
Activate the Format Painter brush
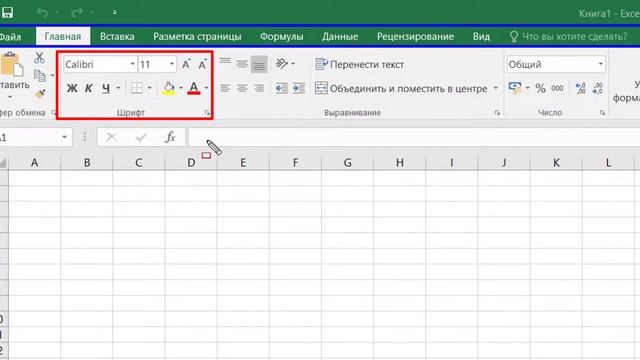[40, 94]
